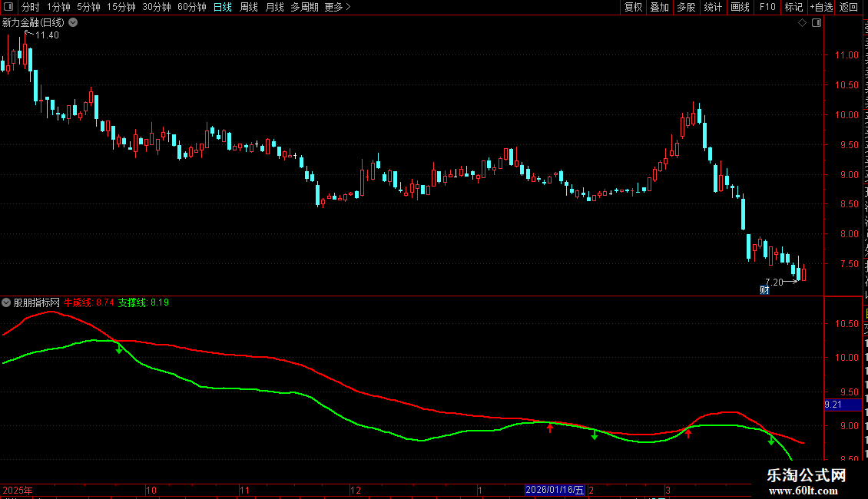Toggle the right side panel icon

pyautogui.click(x=817, y=23)
